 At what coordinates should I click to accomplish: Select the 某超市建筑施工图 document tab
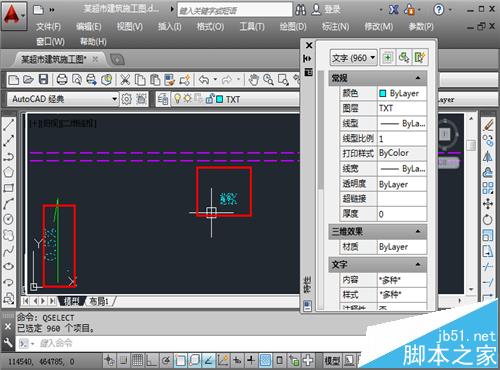pos(54,59)
